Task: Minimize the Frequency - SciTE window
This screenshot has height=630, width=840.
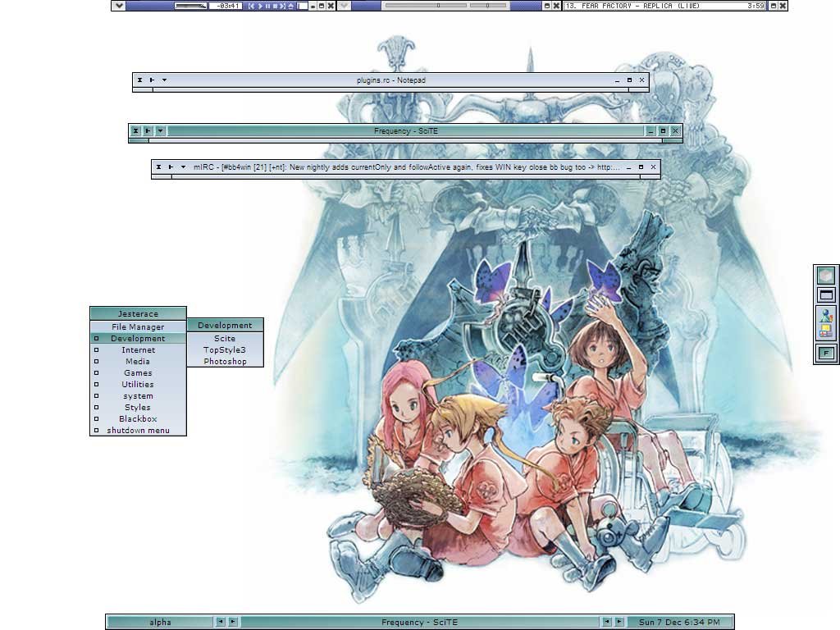Action: tap(651, 130)
